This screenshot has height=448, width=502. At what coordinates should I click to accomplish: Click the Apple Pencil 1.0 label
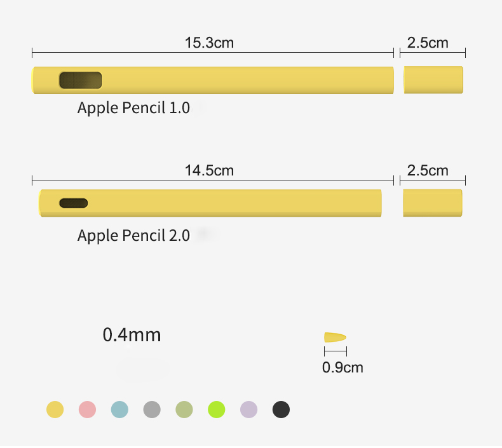133,108
